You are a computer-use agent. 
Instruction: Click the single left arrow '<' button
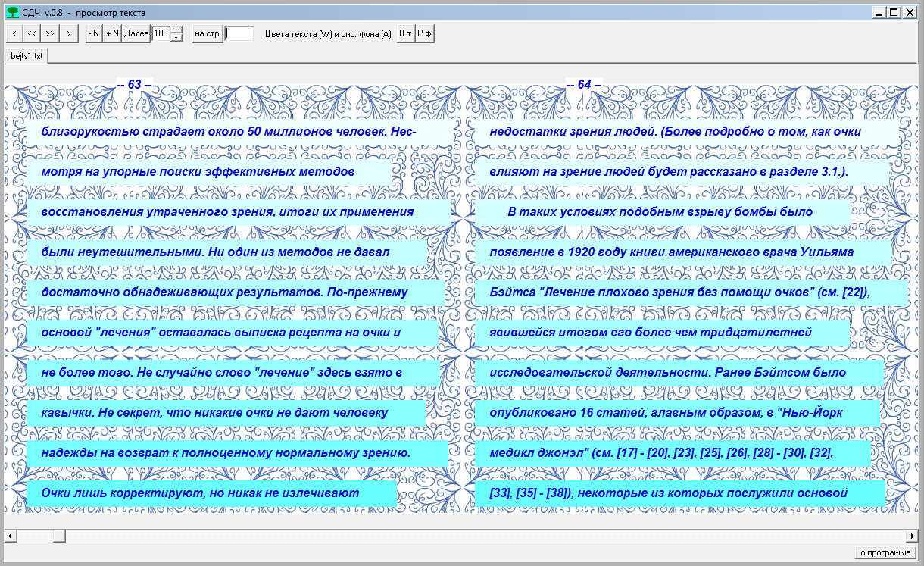point(14,33)
